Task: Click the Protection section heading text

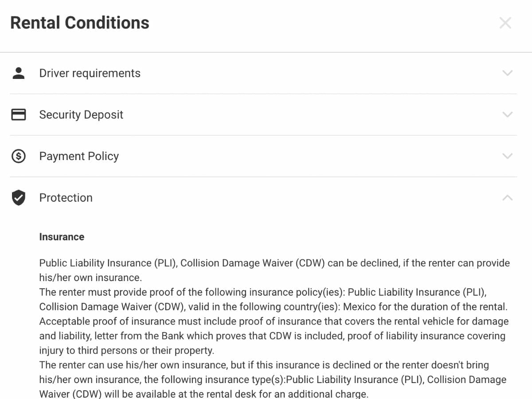Action: [66, 198]
